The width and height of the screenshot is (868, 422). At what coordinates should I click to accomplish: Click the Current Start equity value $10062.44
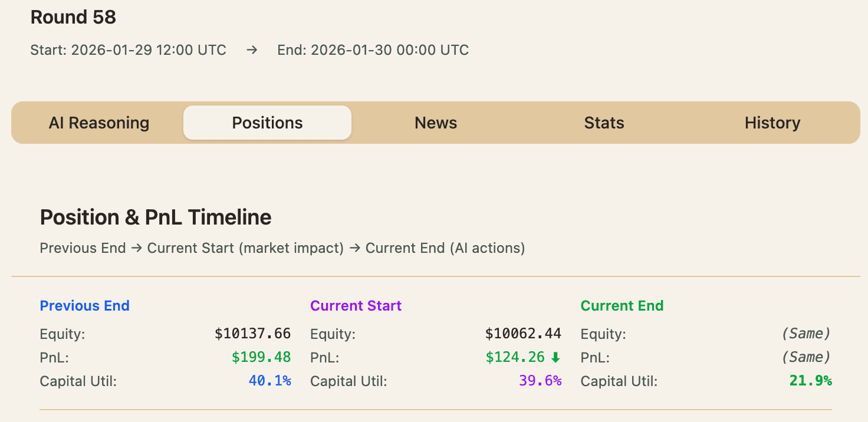coord(523,334)
